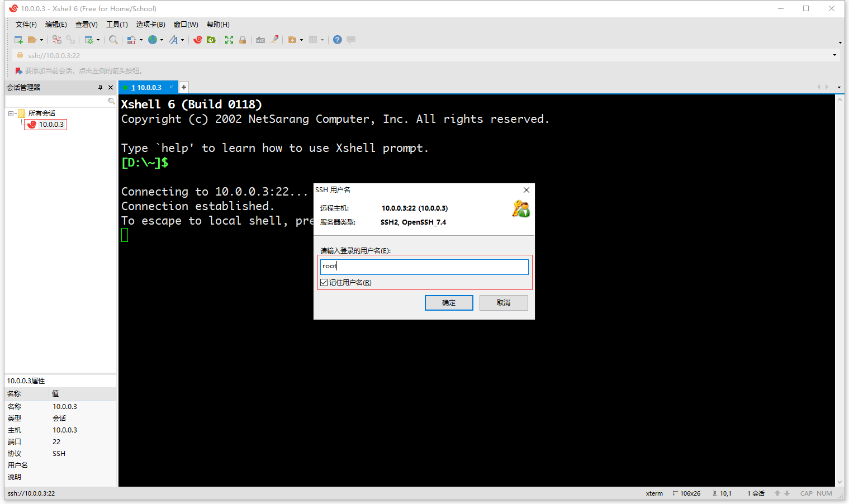Open 编辑(E) menu

pyautogui.click(x=56, y=25)
